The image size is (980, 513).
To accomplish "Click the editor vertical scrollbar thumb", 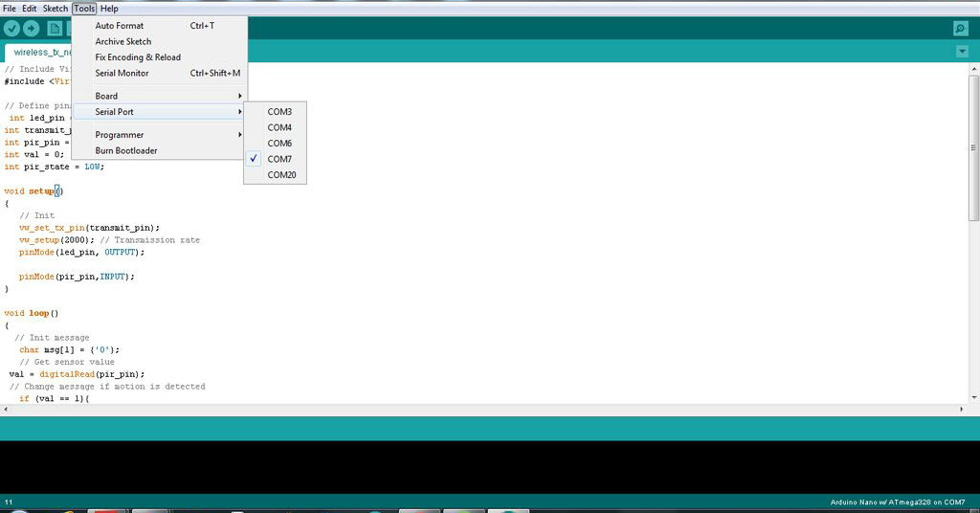I will [973, 147].
